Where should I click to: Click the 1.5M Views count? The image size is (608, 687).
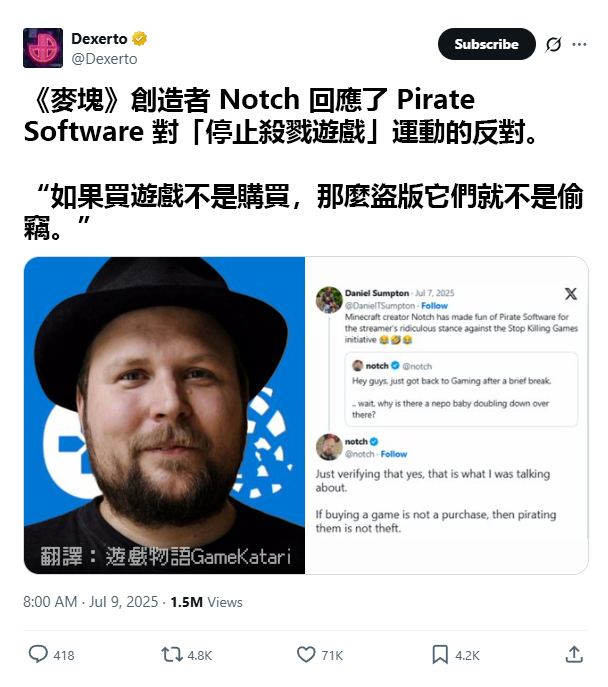(206, 602)
